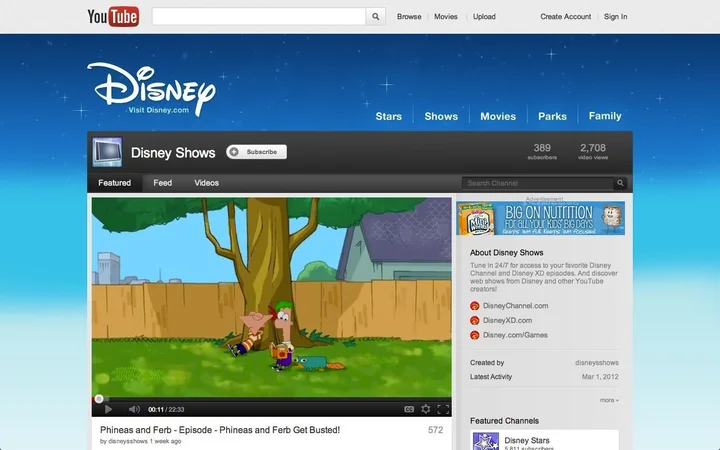720x450 pixels.
Task: Open the Stars banner navigation link
Action: [x=388, y=116]
